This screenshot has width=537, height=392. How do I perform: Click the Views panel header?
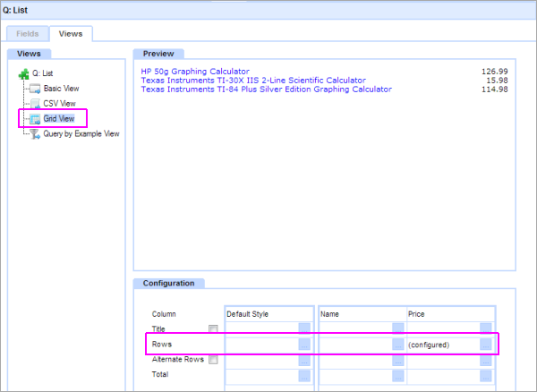[30, 54]
